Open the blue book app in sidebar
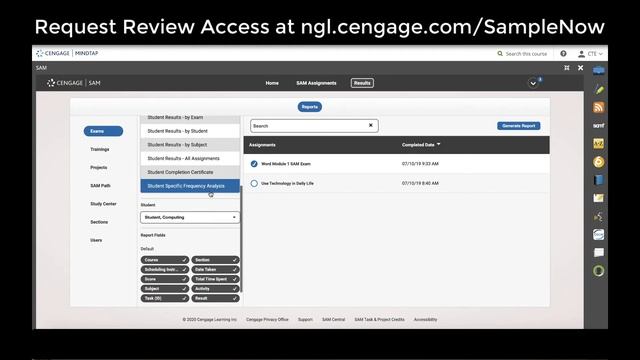Screen dimensions: 640x360 tap(599, 180)
